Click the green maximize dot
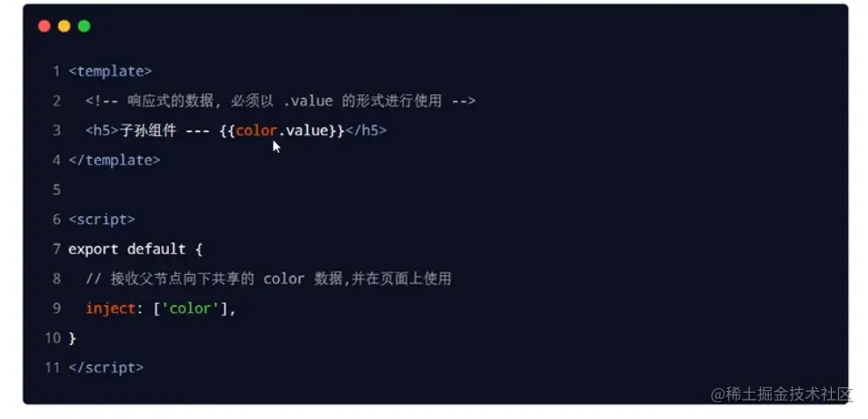This screenshot has width=868, height=419. pyautogui.click(x=84, y=26)
